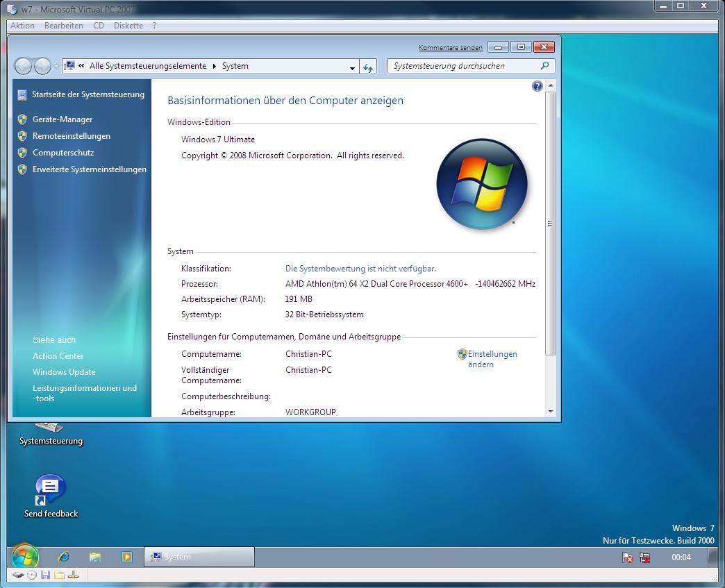Open Remoteeinstellungen in the sidebar
Image resolution: width=725 pixels, height=588 pixels.
(72, 136)
